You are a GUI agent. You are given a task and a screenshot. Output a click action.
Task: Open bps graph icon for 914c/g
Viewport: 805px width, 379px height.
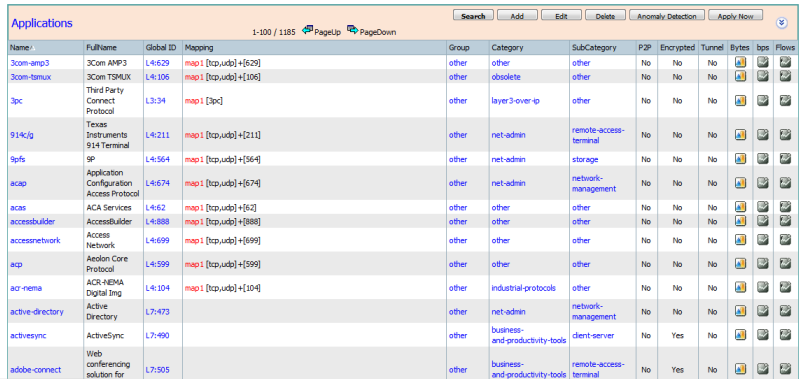763,135
